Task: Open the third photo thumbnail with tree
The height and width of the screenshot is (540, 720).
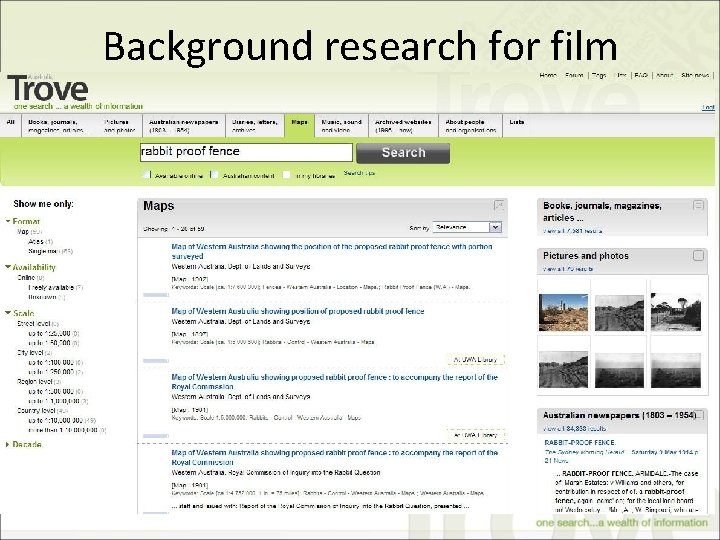Action: click(676, 312)
